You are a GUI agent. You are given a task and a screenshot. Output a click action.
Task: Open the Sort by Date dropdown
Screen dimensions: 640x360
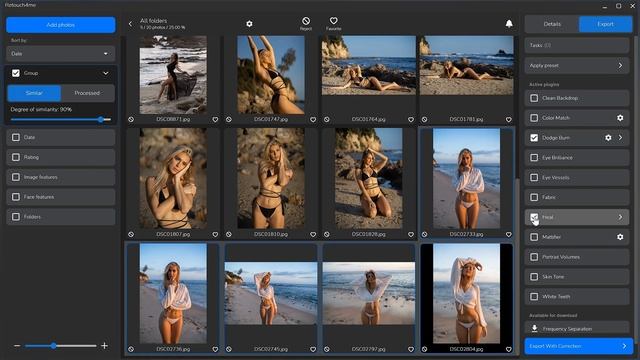tap(60, 53)
